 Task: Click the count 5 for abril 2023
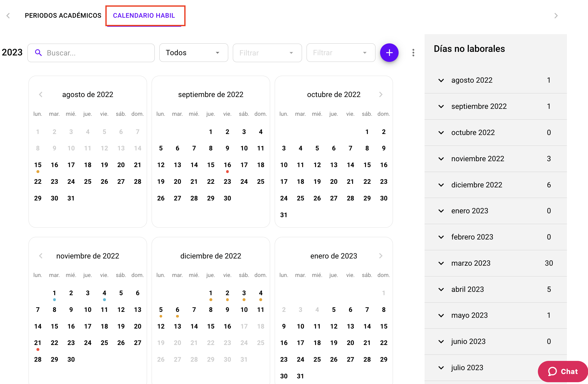pyautogui.click(x=549, y=289)
